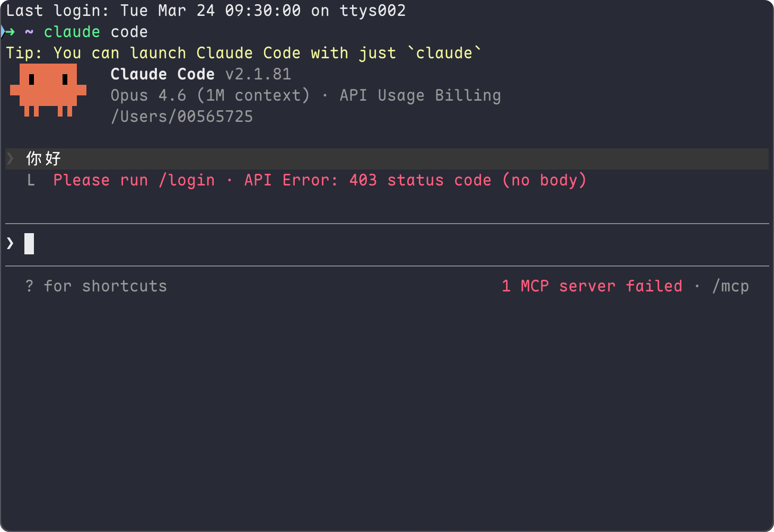The height and width of the screenshot is (532, 774).
Task: Select the 你好 user message line
Action: (387, 159)
